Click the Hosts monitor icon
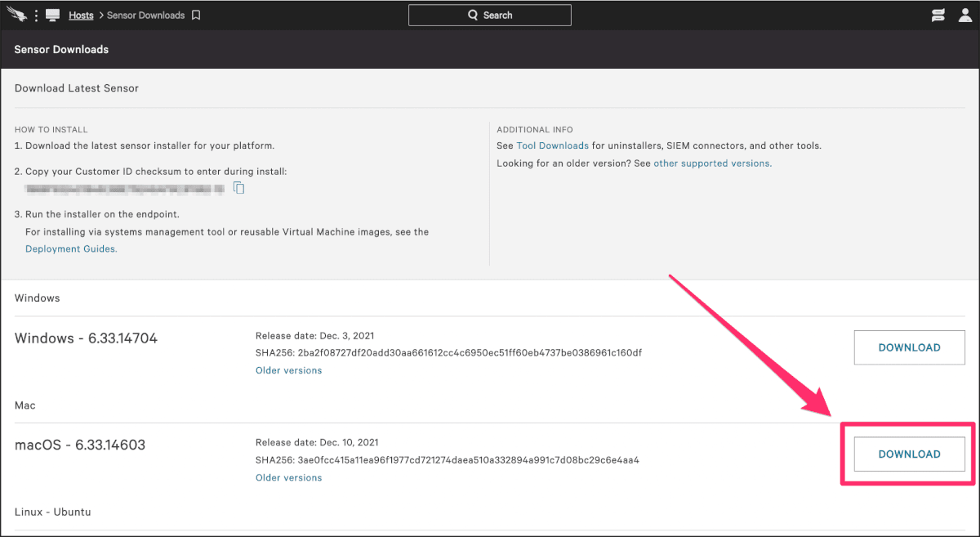Image resolution: width=980 pixels, height=537 pixels. (x=53, y=16)
